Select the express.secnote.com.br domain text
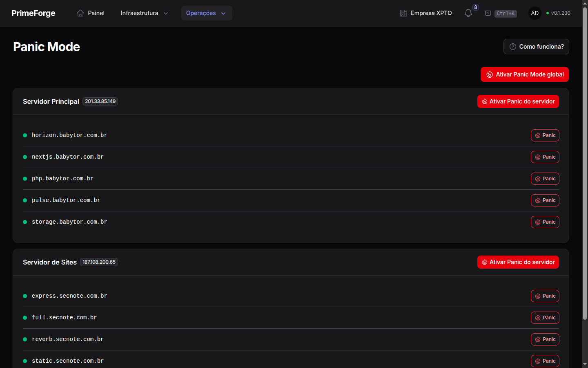 pyautogui.click(x=69, y=296)
